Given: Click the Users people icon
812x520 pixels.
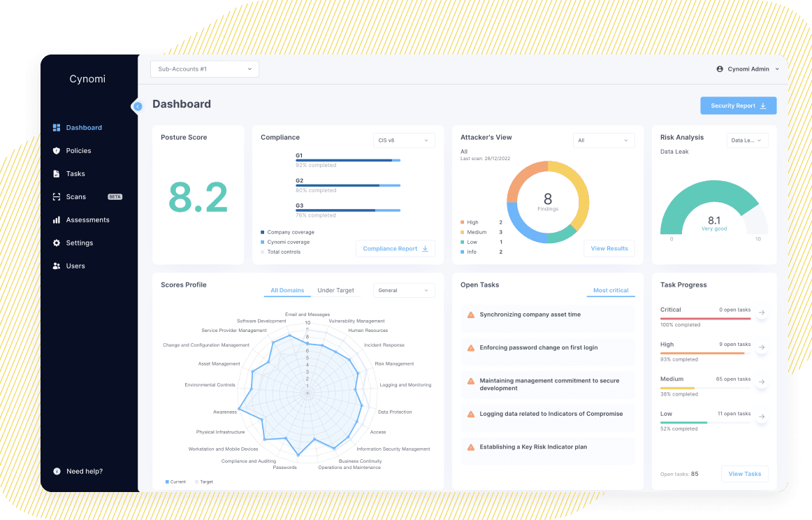Looking at the screenshot, I should tap(57, 266).
